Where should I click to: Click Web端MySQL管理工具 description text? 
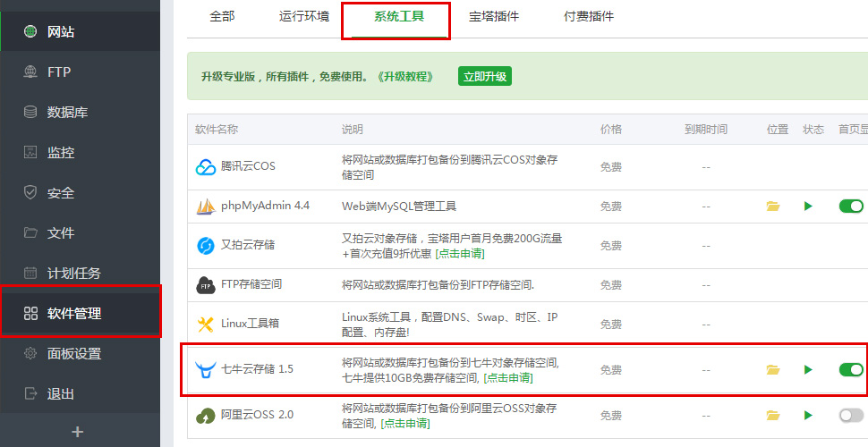point(399,207)
